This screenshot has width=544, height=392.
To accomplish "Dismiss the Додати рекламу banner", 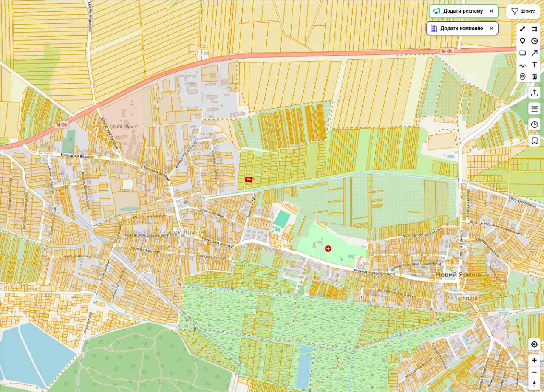I will coord(491,11).
